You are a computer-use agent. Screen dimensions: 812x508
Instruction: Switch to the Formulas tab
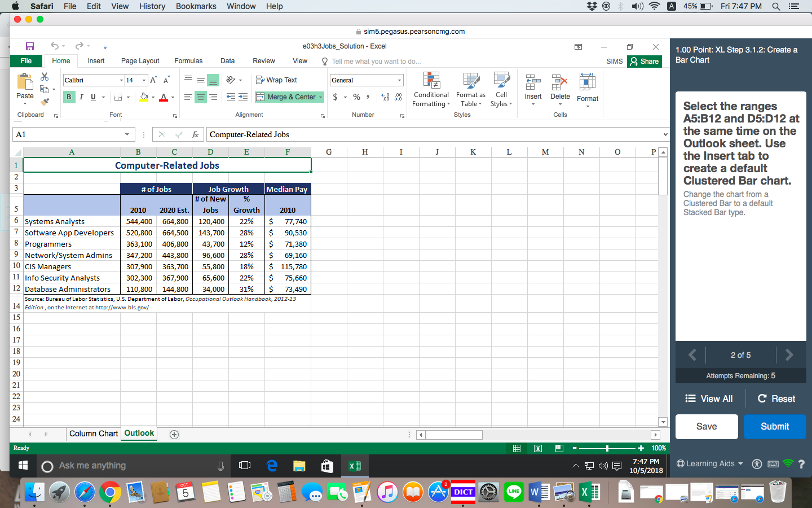(188, 61)
